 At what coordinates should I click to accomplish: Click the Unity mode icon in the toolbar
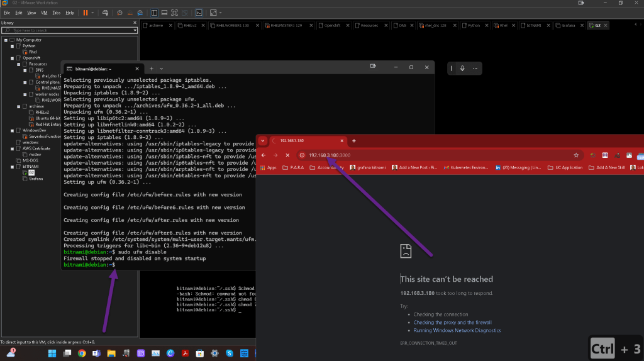[184, 13]
